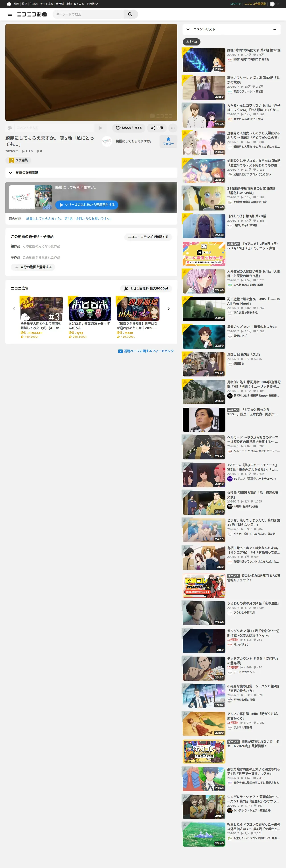Expand the コメントリスト panel
Viewport: 286px width, 868px height.
tap(188, 29)
